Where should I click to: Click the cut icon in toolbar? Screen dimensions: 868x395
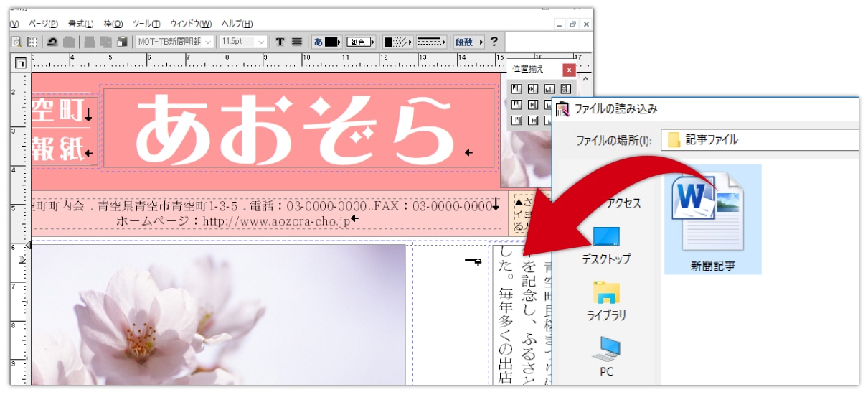(90, 42)
